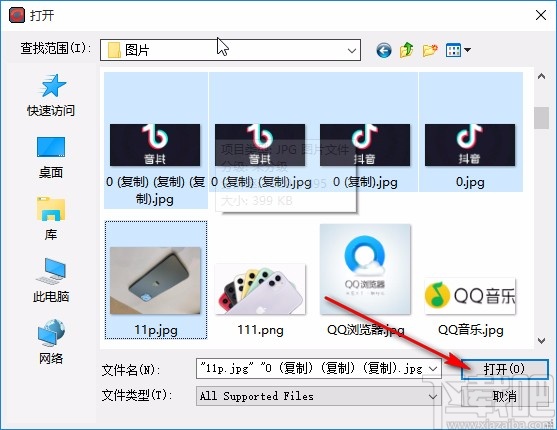Screen dimensions: 557x430
Task: Go back to the last visited folder
Action: [x=384, y=50]
